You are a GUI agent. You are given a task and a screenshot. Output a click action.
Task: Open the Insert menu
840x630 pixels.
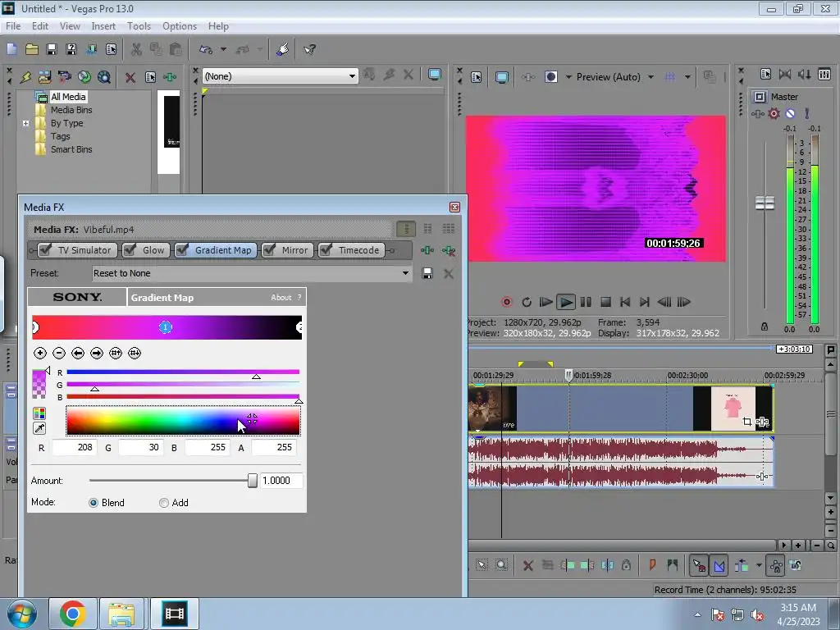point(103,25)
